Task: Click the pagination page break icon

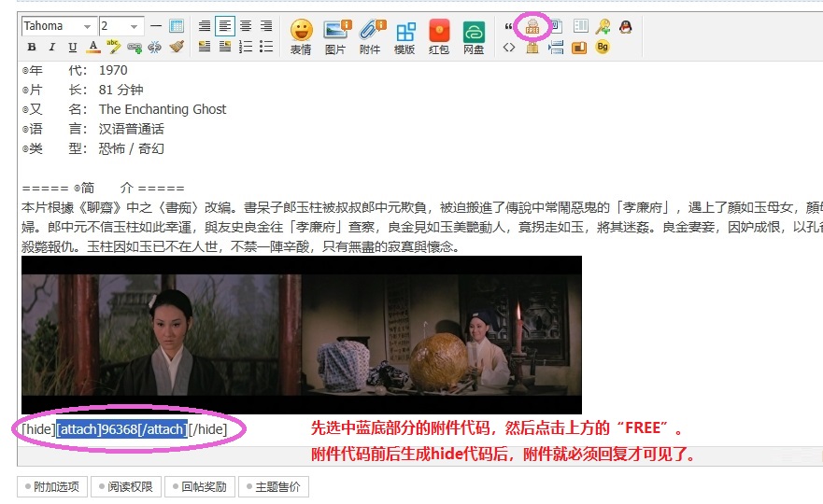Action: click(556, 48)
